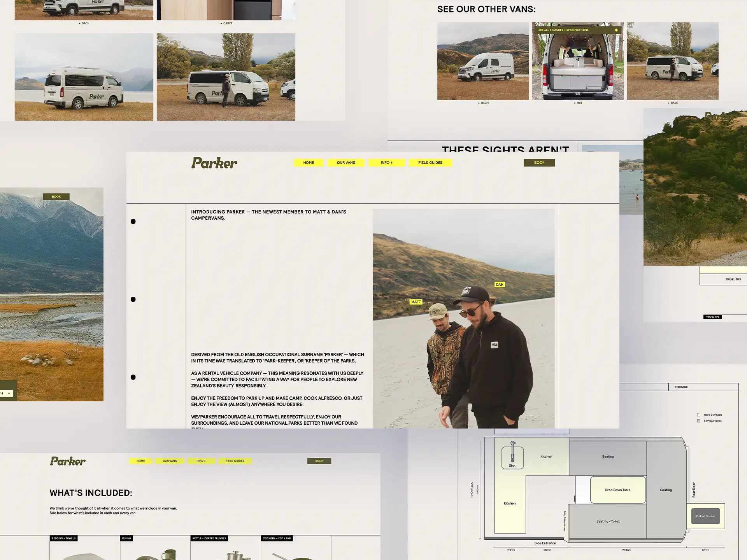Click the WHAT'S INCLUDED: heading
747x560 pixels.
point(91,493)
